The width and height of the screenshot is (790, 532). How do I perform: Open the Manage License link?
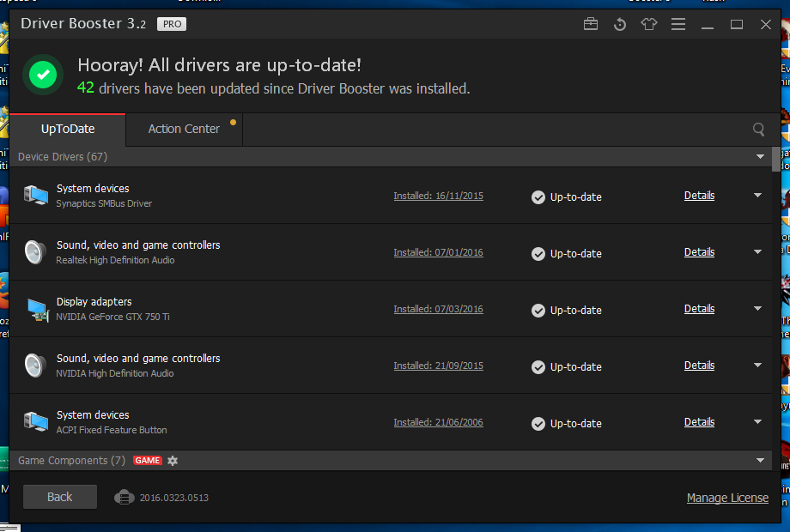(x=727, y=498)
